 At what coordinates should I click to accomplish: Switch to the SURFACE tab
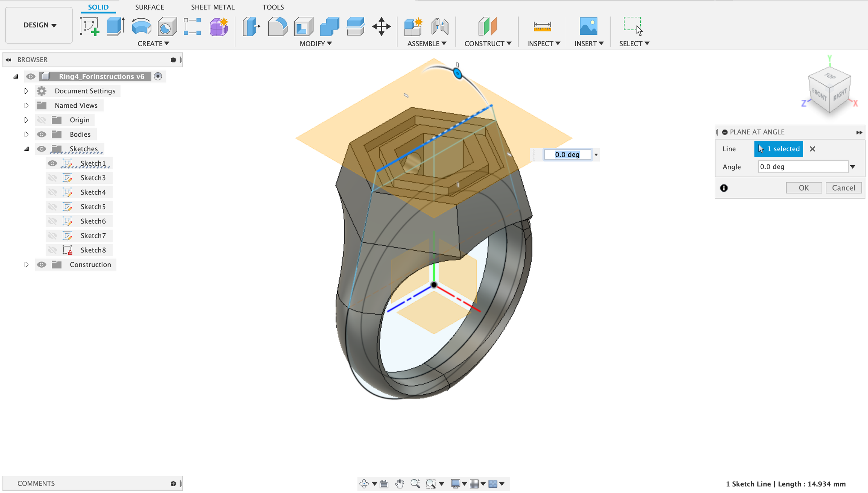pyautogui.click(x=149, y=7)
